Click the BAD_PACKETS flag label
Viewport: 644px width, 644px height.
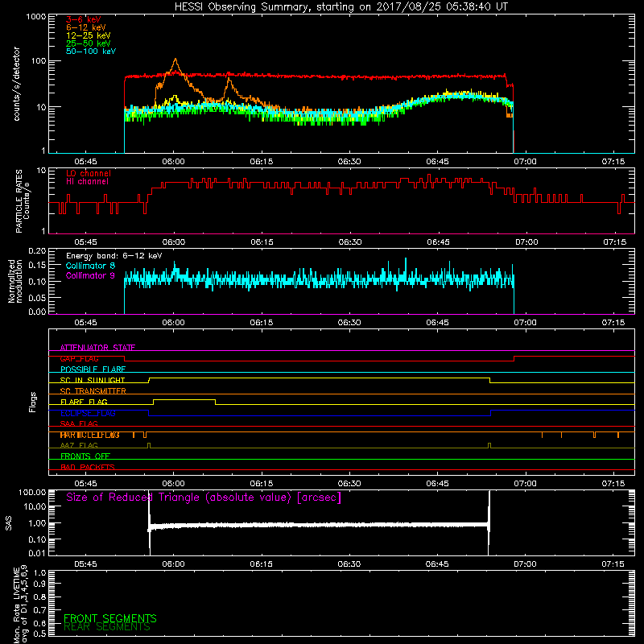88,468
